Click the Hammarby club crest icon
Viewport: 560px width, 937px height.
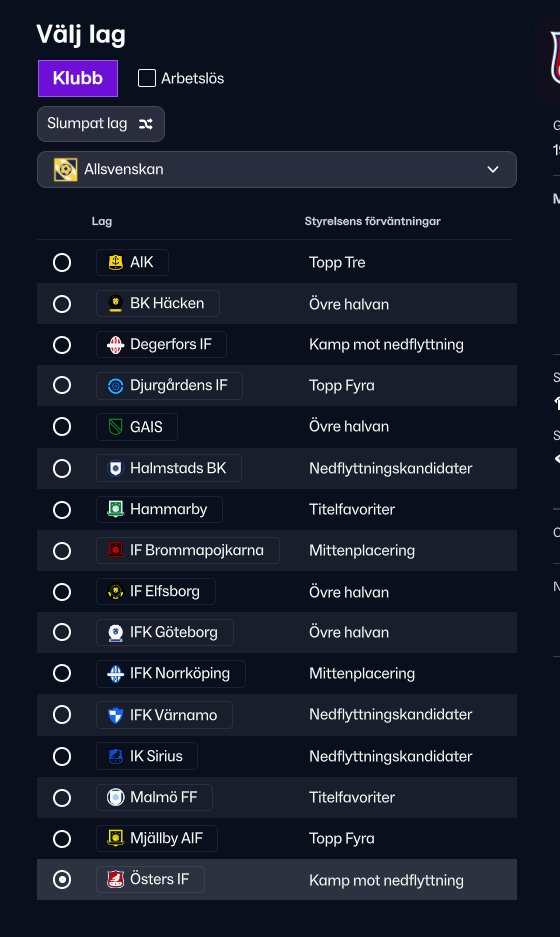pyautogui.click(x=115, y=509)
